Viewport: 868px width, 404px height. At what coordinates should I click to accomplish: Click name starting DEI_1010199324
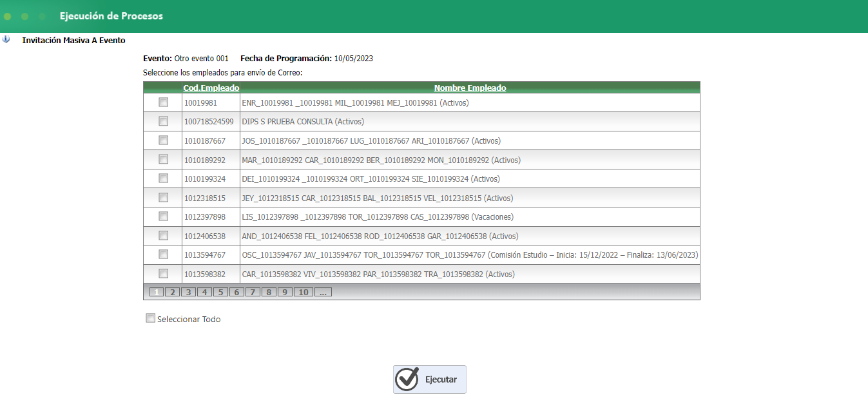point(371,178)
